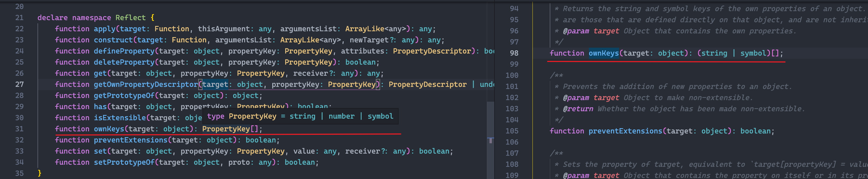Click function name setPrototypeOf on line 34
Viewport: 868px width, 179px height.
[124, 163]
